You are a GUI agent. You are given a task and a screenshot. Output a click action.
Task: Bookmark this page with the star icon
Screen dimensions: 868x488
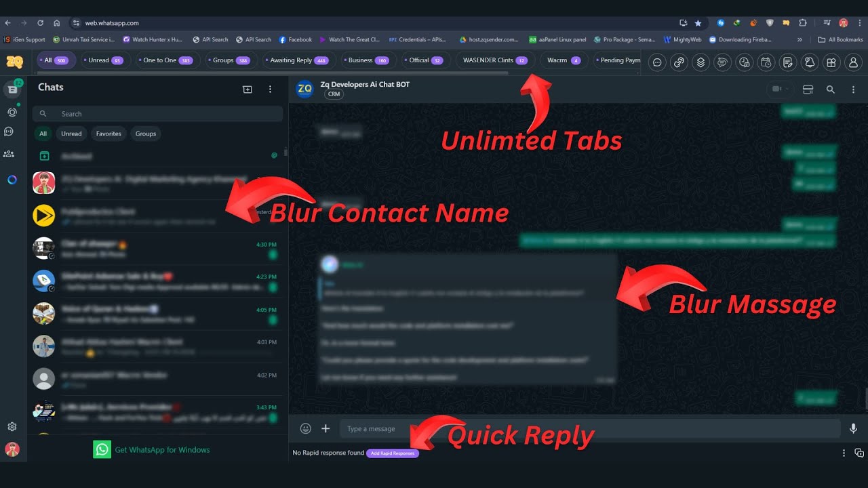pos(698,22)
